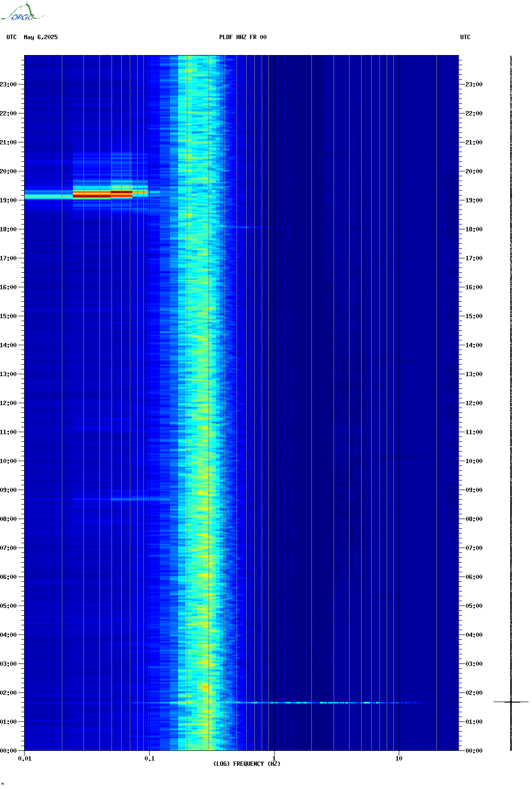Select the 'May 6,2025' date text
The width and height of the screenshot is (532, 789).
41,37
